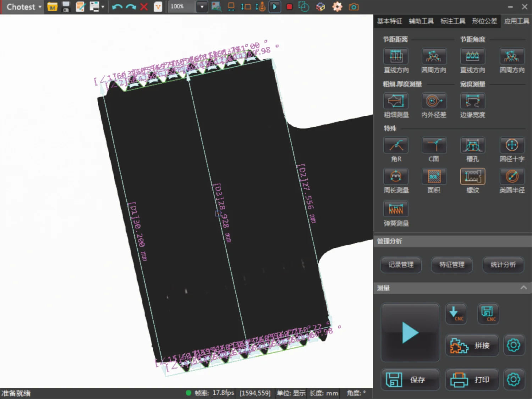This screenshot has height=399, width=532.
Task: Select the 边缘宽度 edge width tool
Action: click(x=472, y=101)
